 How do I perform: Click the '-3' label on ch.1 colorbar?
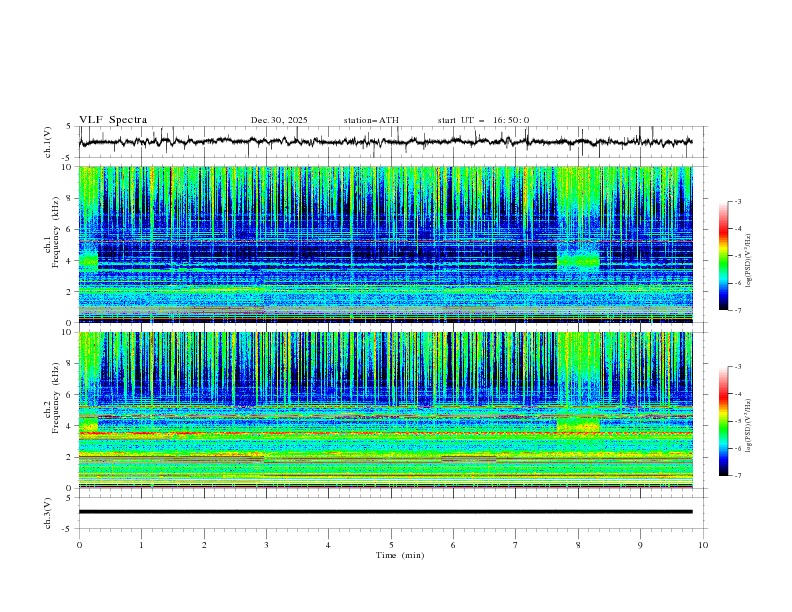coord(737,201)
